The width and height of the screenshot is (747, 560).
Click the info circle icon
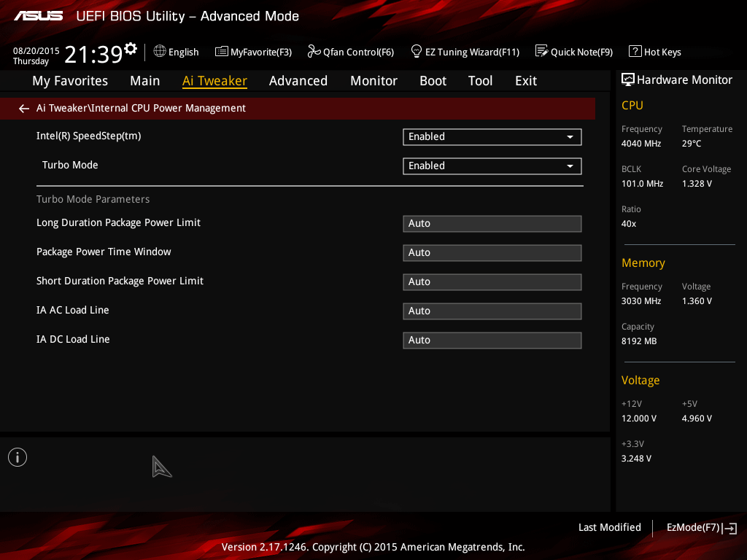coord(18,457)
